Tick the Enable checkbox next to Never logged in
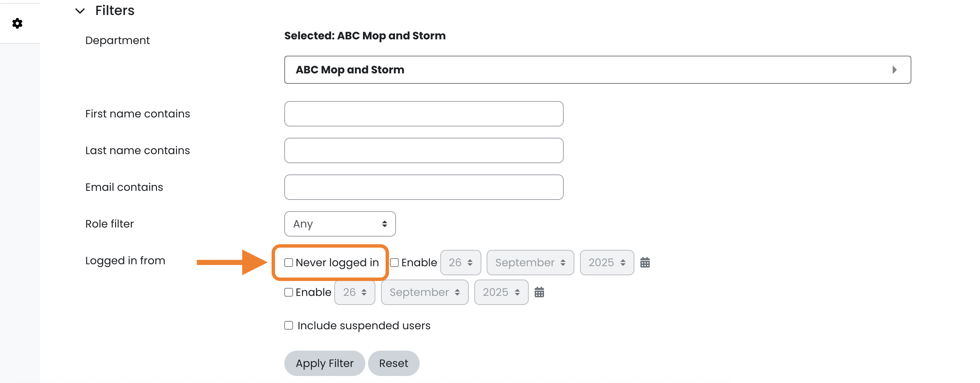The width and height of the screenshot is (980, 383). coord(395,262)
